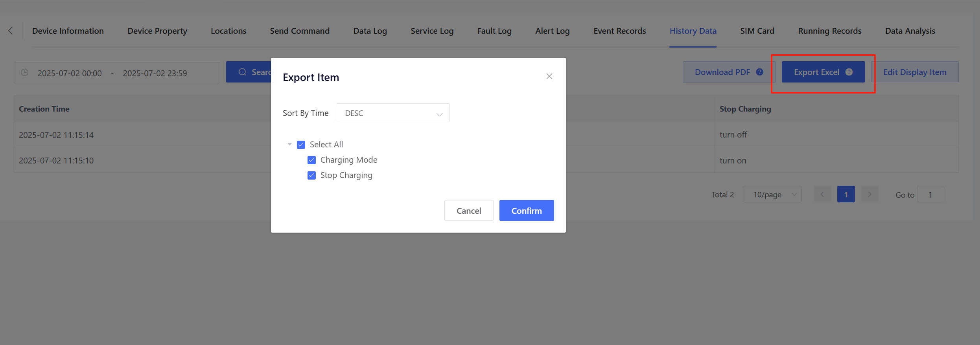Go to next page arrow in pagination

pyautogui.click(x=869, y=195)
